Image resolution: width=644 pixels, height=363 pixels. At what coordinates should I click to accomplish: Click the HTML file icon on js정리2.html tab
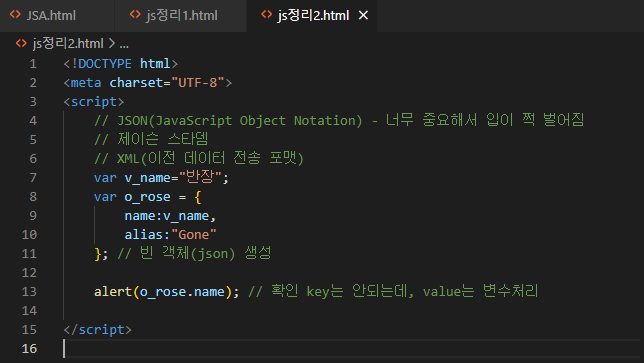(267, 15)
